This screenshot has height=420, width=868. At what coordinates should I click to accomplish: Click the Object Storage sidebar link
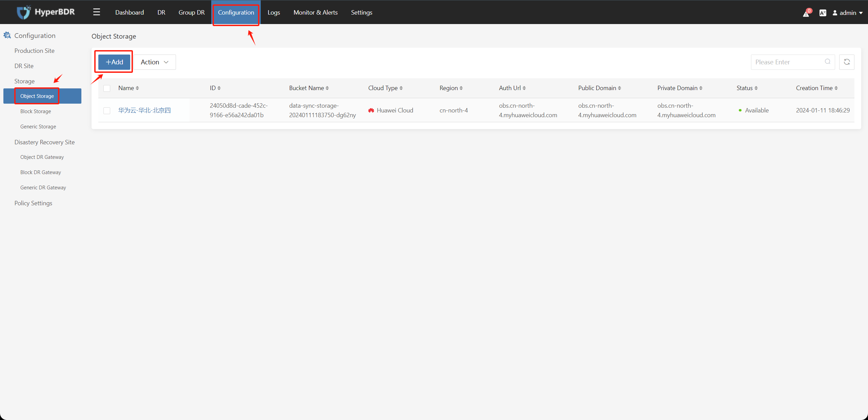click(37, 96)
